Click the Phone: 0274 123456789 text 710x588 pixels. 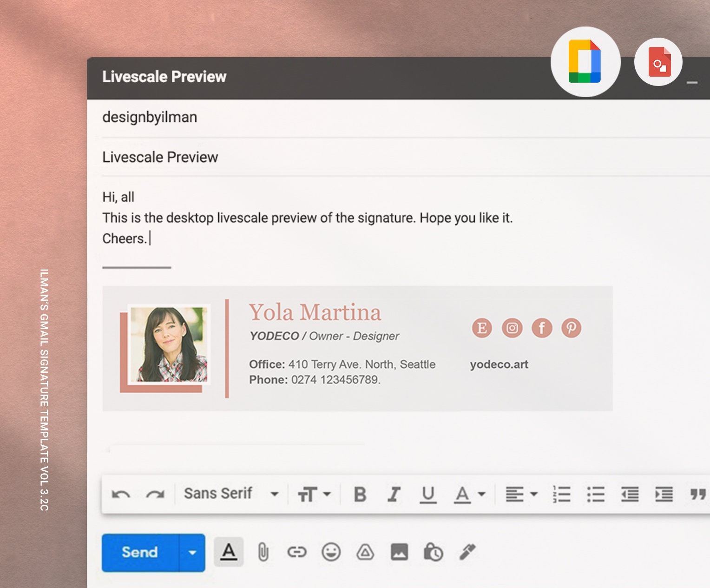pyautogui.click(x=315, y=380)
